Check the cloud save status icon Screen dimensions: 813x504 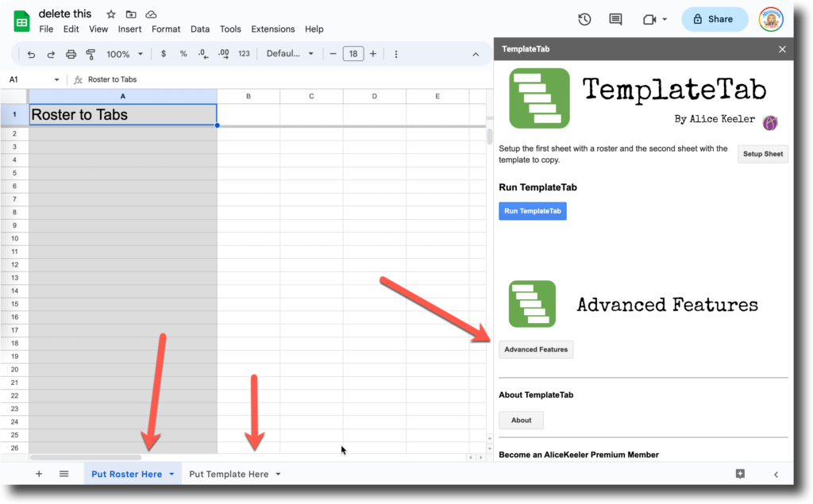point(151,14)
